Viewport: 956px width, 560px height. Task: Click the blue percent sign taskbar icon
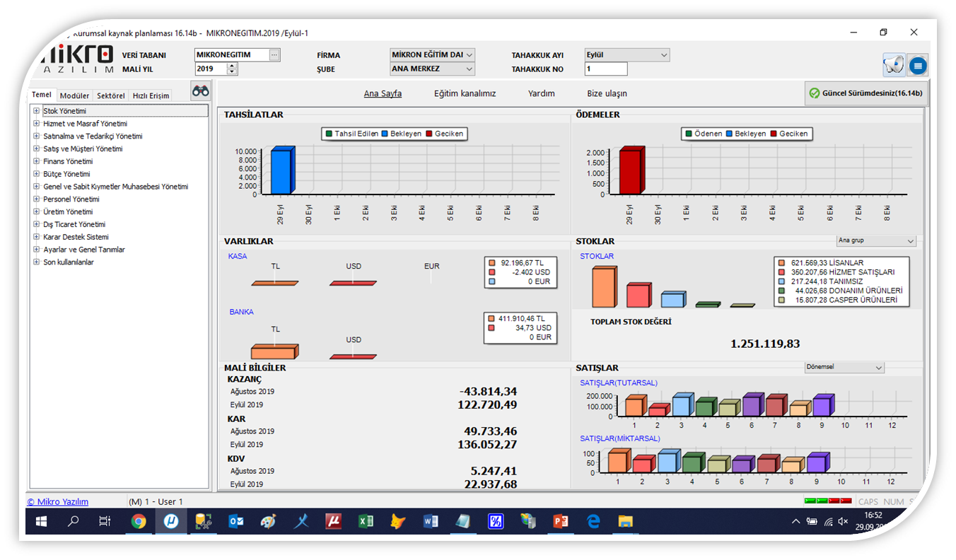496,522
